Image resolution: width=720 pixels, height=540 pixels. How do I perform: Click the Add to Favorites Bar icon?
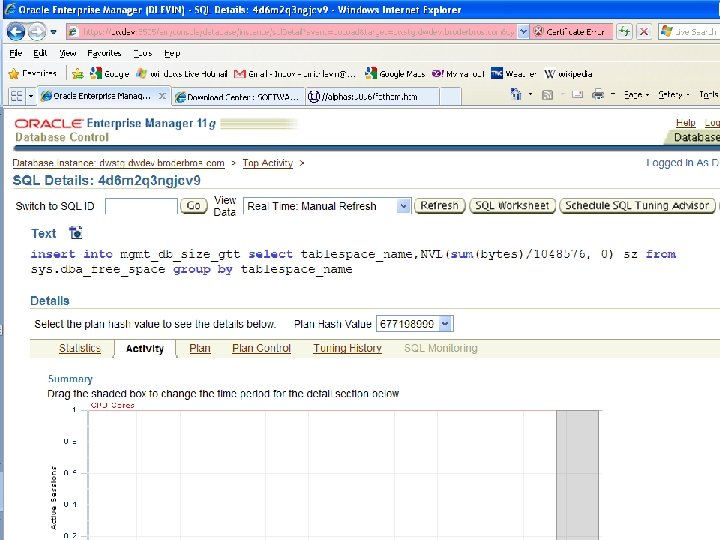(x=78, y=73)
